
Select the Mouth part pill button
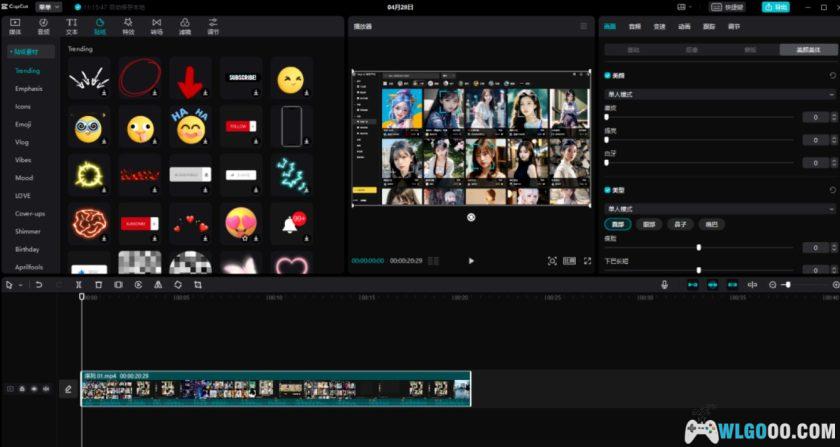coord(712,224)
